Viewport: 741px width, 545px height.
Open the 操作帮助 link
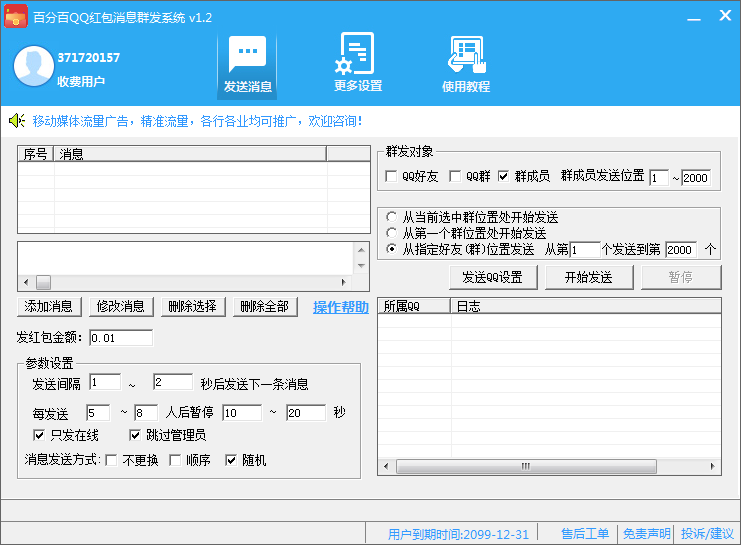341,307
